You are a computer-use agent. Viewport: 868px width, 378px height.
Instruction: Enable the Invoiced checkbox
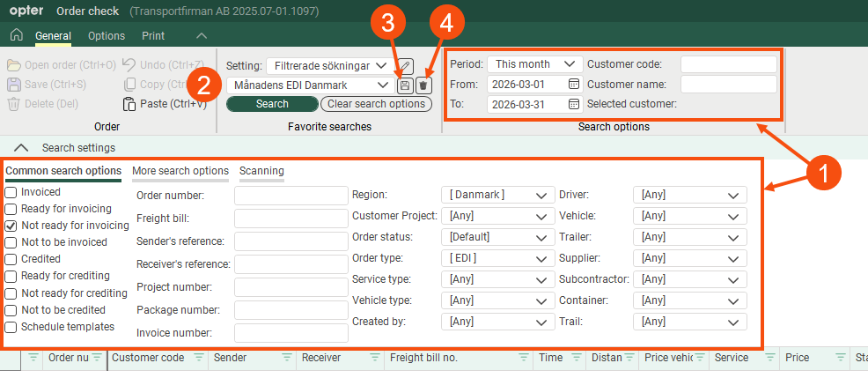pos(11,192)
